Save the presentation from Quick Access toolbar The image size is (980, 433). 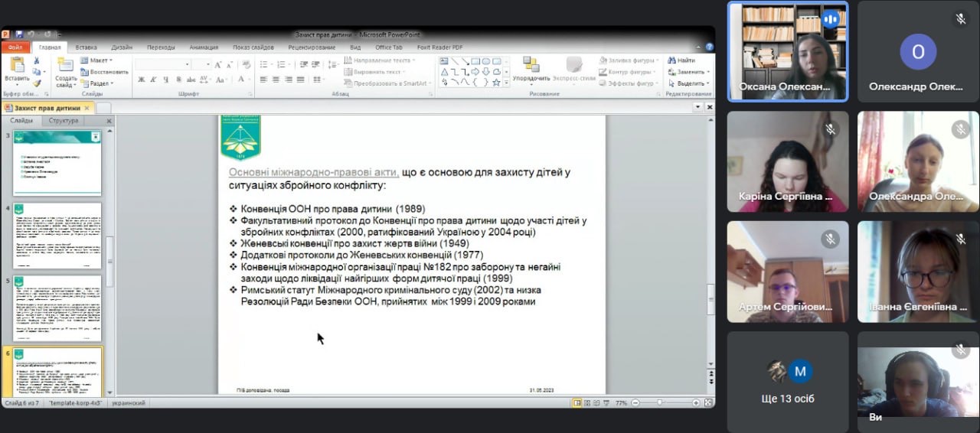pyautogui.click(x=19, y=34)
